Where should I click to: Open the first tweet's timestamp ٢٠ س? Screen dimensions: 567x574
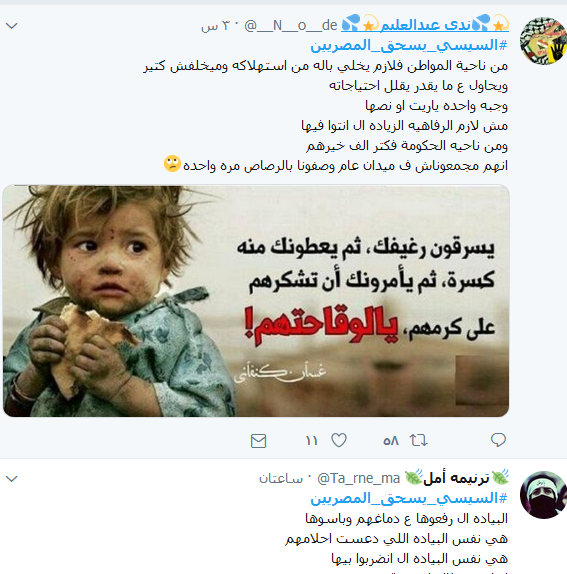pos(215,26)
